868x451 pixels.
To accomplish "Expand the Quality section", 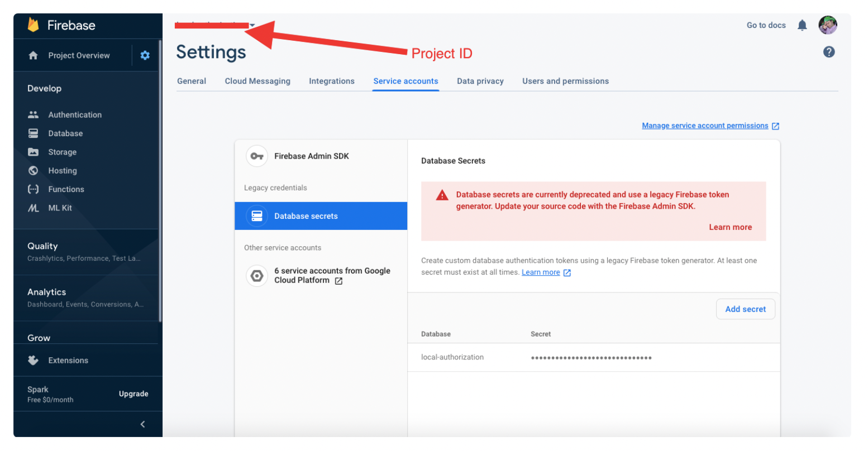I will point(84,252).
